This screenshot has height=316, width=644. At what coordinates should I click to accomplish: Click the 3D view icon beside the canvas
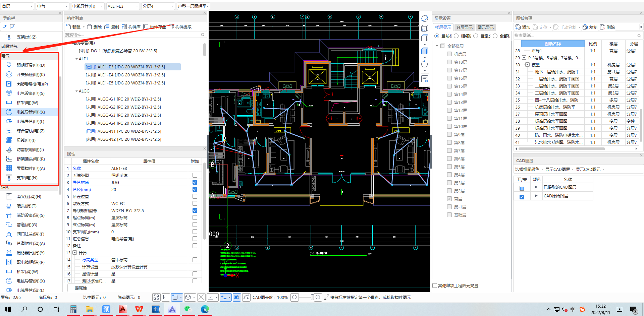424,28
